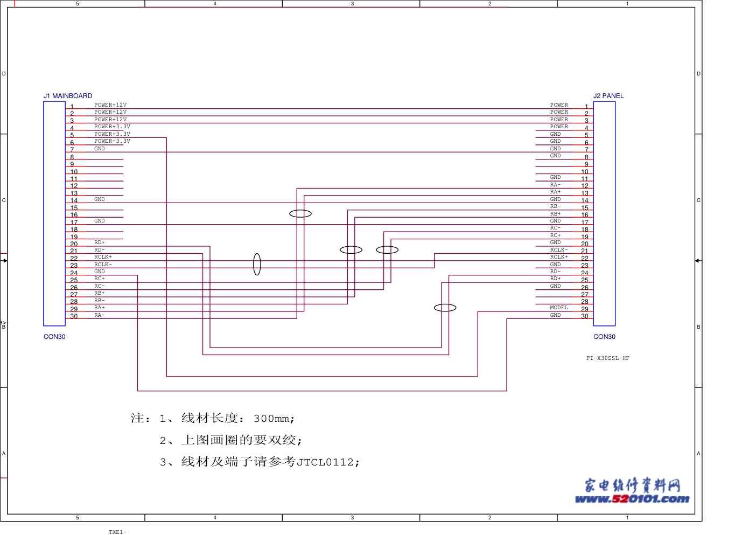Select "RD-" net label on J1 MAINBOARD
The height and width of the screenshot is (535, 756).
click(x=100, y=250)
